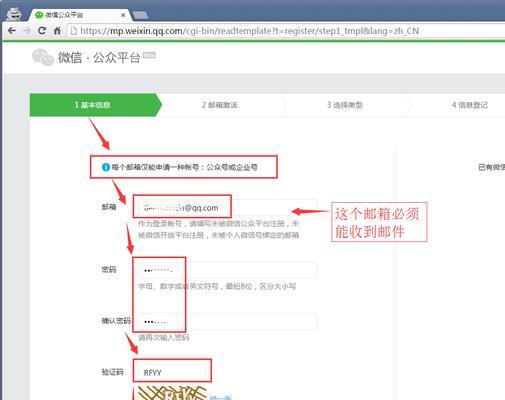Select step 4 信息登记
Image resolution: width=505 pixels, height=400 pixels.
469,105
